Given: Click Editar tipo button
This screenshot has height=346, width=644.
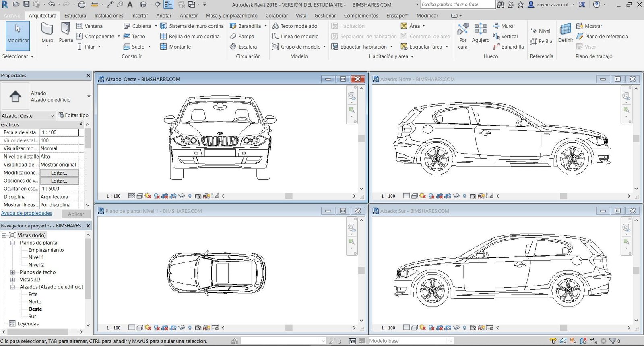Looking at the screenshot, I should 73,115.
